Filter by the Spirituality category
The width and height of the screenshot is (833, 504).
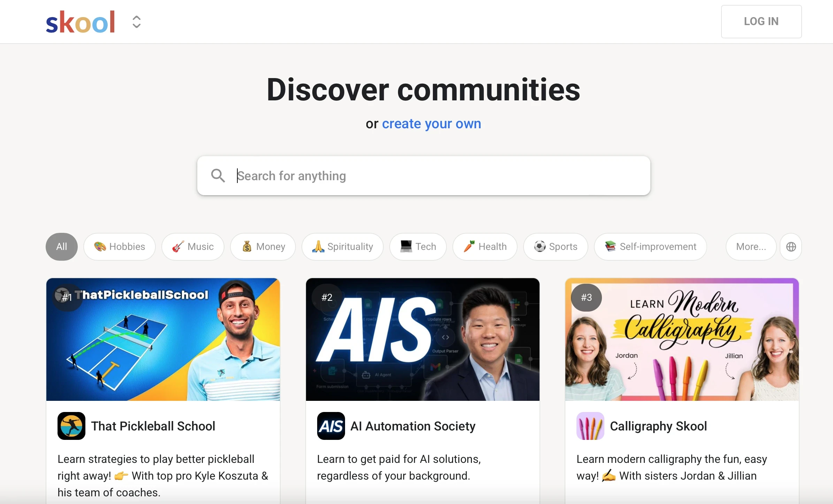click(343, 247)
